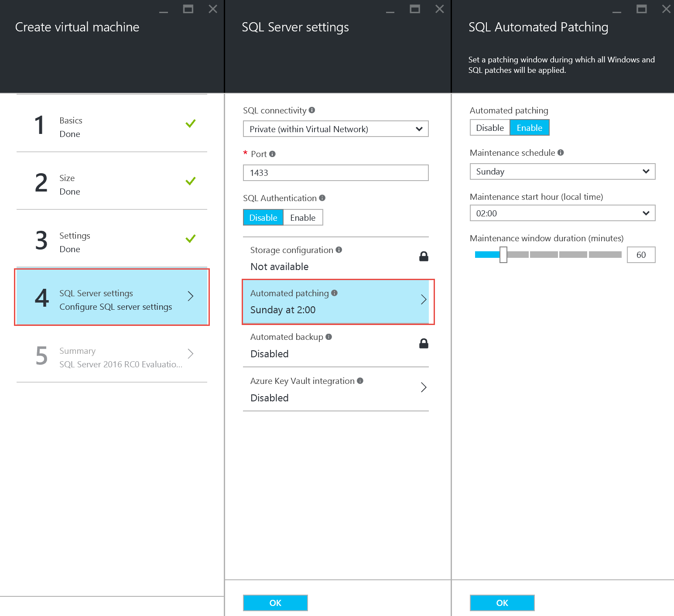Viewport: 674px width, 616px height.
Task: Maximize the Create virtual machine blade
Action: point(188,9)
